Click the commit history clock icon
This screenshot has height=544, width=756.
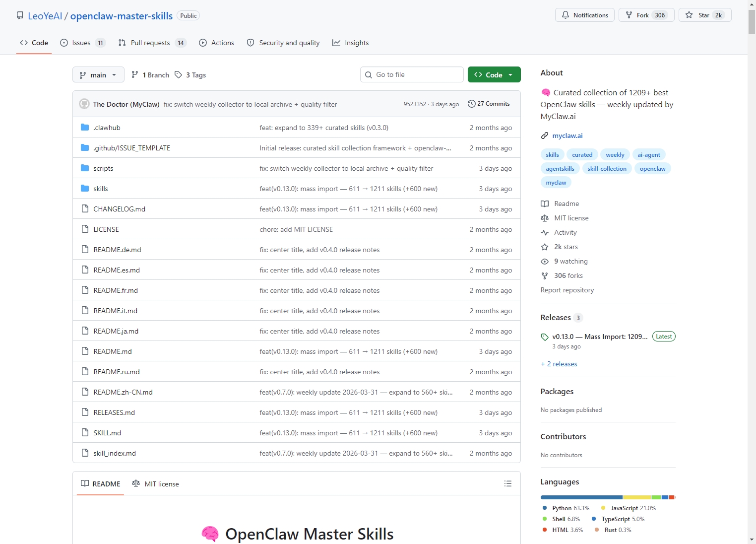(x=471, y=104)
